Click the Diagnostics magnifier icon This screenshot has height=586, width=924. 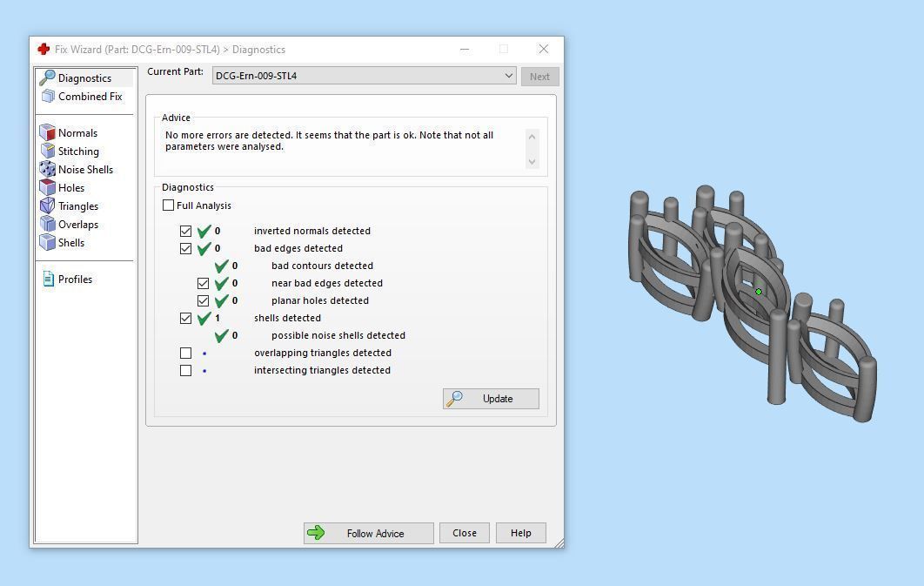click(47, 77)
